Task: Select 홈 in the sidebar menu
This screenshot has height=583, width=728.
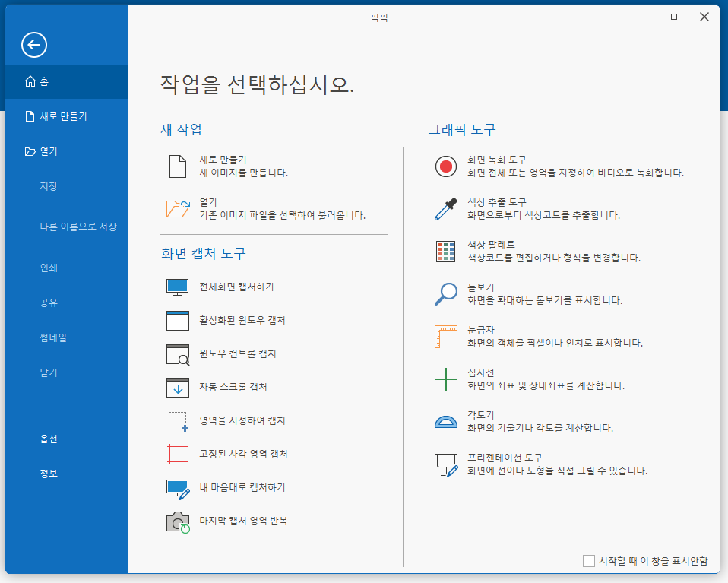Action: (66, 82)
